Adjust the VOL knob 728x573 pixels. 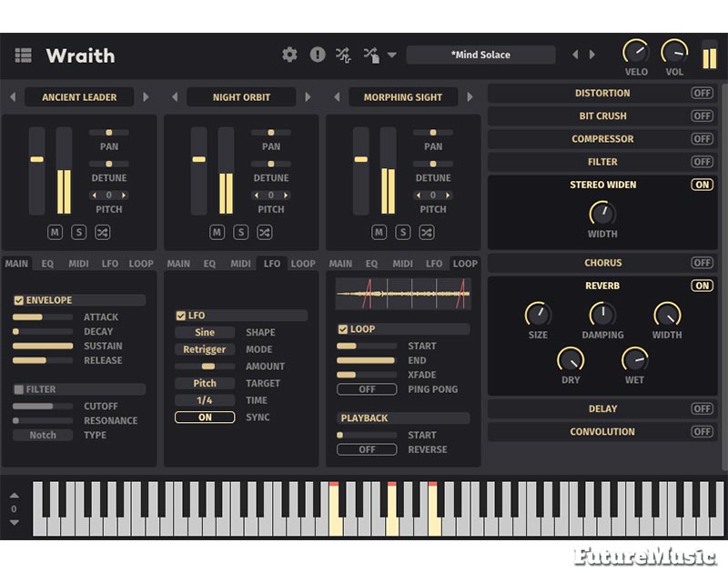(x=674, y=52)
